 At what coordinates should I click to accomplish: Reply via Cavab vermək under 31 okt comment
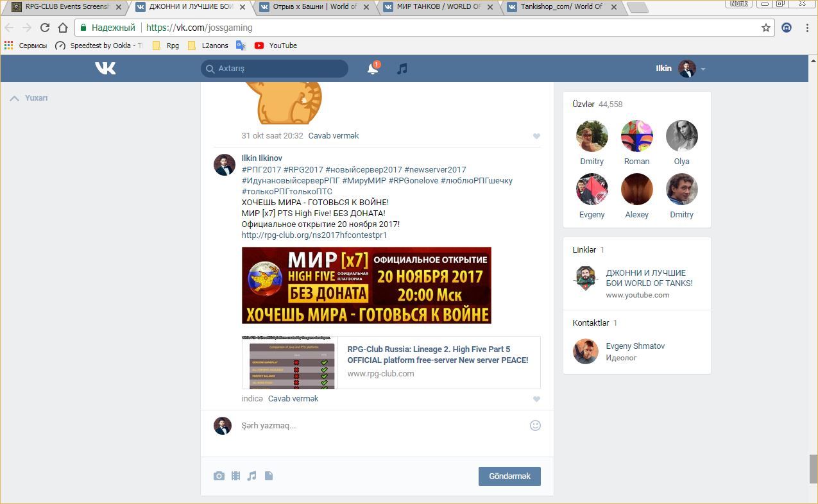(334, 136)
